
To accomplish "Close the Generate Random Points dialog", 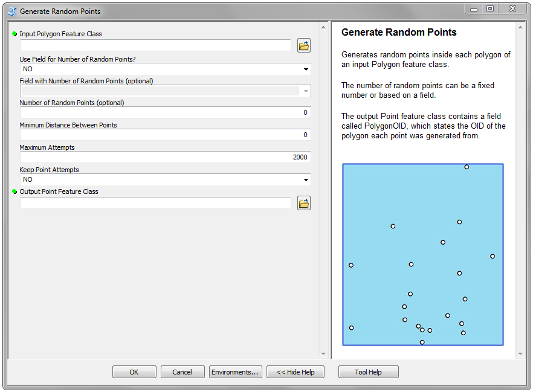I will [x=513, y=9].
